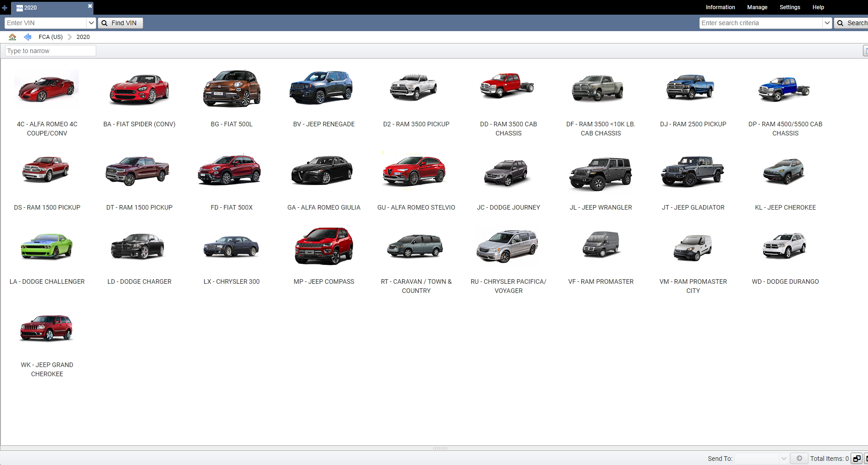This screenshot has width=868, height=465.
Task: Open the Settings menu
Action: [790, 7]
